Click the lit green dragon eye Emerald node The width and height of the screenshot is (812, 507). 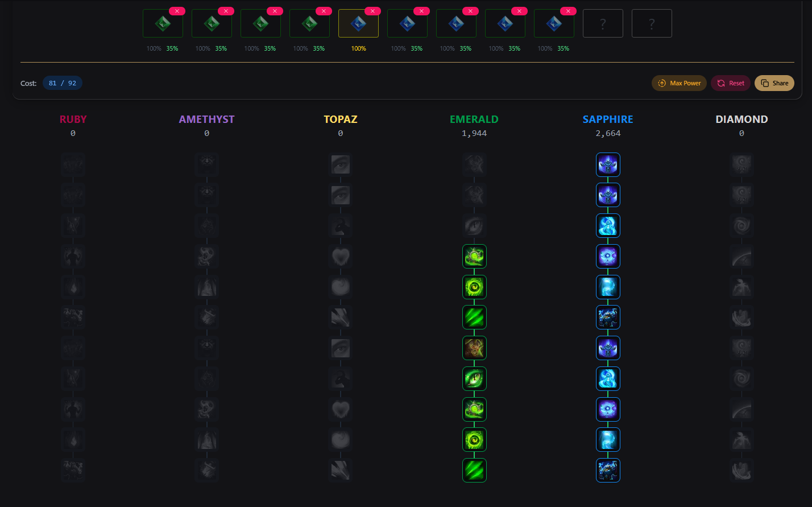(474, 378)
